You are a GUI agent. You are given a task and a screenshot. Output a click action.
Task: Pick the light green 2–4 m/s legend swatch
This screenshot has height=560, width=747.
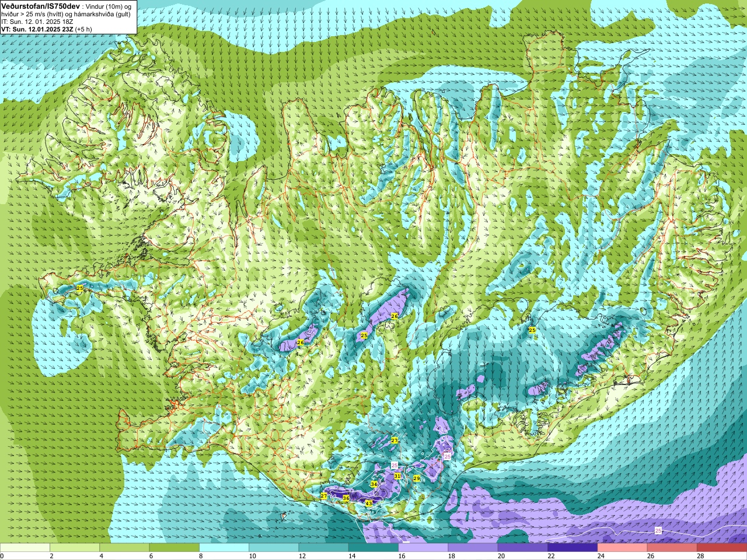tap(75, 548)
